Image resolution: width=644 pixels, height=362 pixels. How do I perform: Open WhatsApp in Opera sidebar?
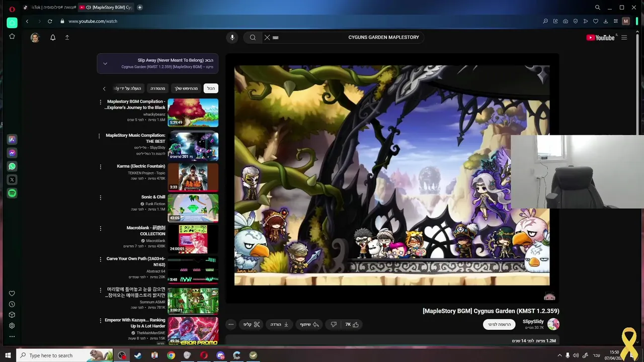[12, 166]
